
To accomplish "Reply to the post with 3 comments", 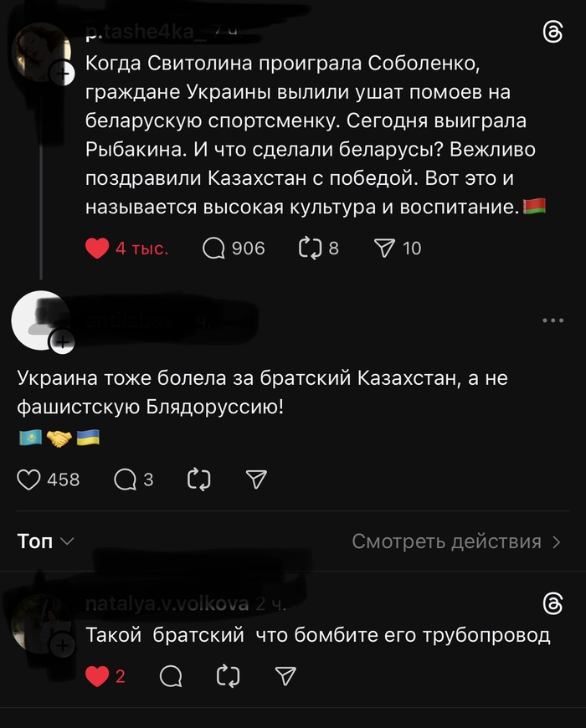I will pos(125,479).
